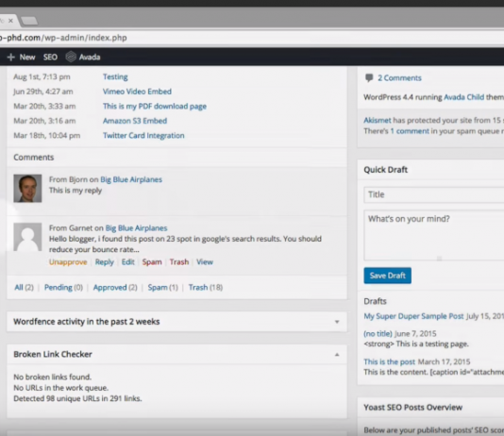Open Big Blue Airplanes link in Bjorn's comment
504x436 pixels.
click(131, 179)
